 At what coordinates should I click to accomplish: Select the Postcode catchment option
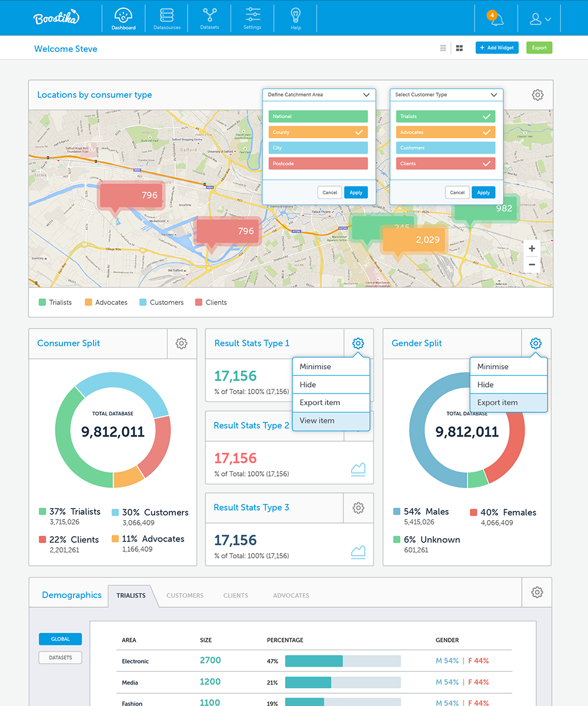318,164
